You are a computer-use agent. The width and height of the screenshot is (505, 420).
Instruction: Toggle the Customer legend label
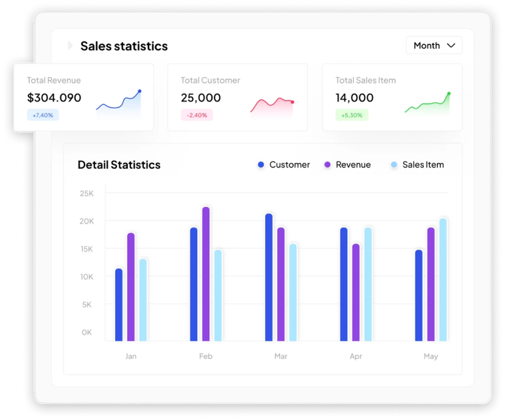289,165
